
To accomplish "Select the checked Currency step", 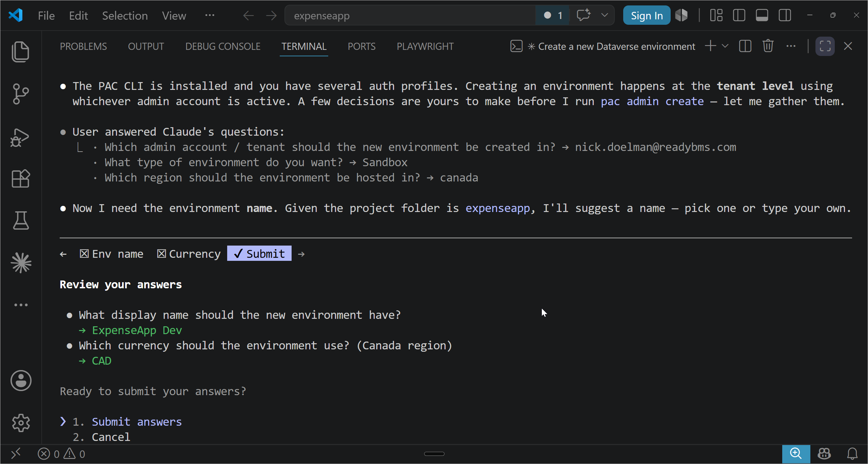I will click(x=189, y=254).
